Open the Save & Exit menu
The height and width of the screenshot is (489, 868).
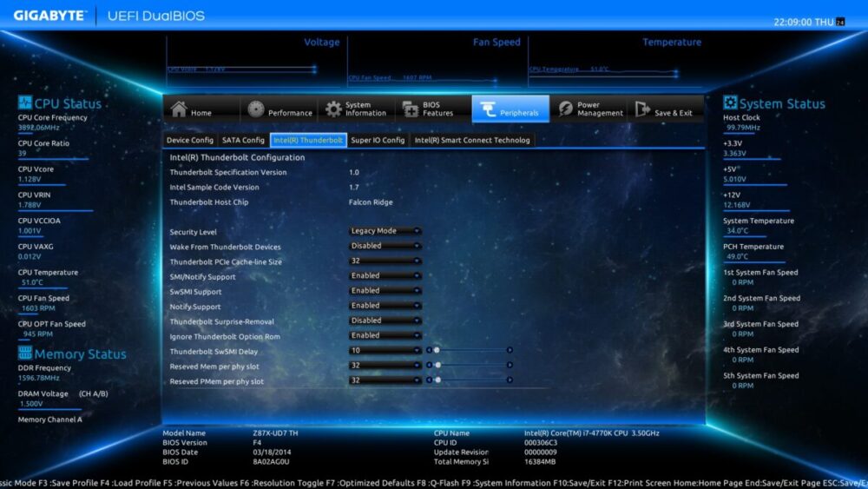[666, 109]
